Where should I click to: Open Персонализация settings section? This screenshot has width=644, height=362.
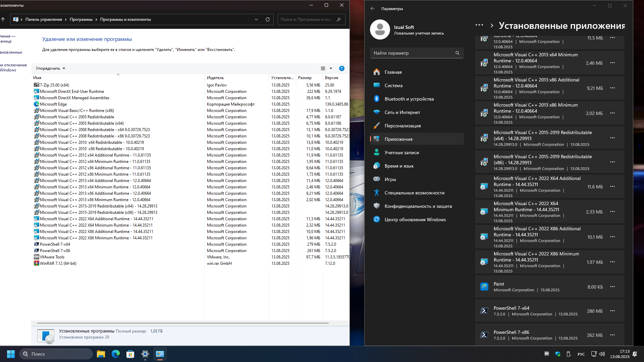[x=417, y=126]
